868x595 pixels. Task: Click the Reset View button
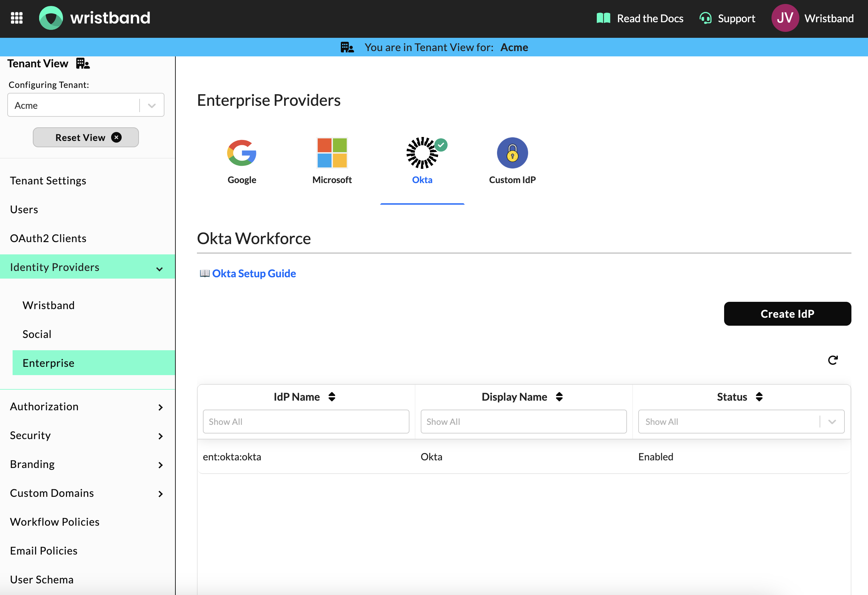86,137
